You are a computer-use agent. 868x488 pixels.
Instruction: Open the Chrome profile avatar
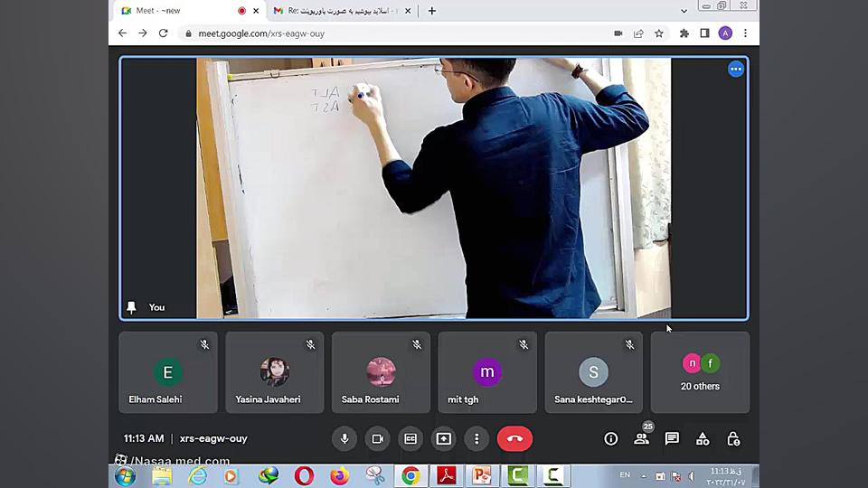[x=725, y=33]
